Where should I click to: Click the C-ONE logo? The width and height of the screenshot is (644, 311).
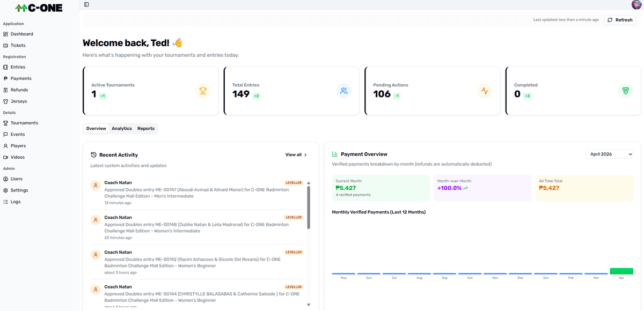point(39,8)
